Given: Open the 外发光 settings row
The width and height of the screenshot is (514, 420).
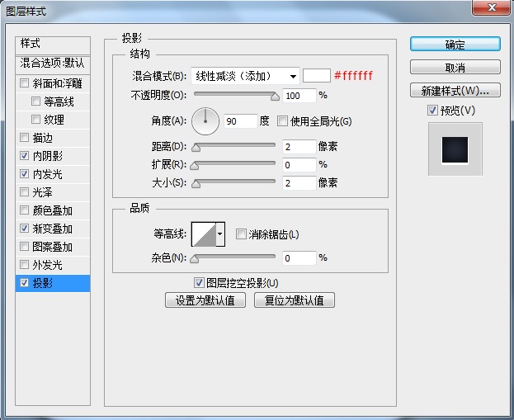Looking at the screenshot, I should tap(53, 265).
